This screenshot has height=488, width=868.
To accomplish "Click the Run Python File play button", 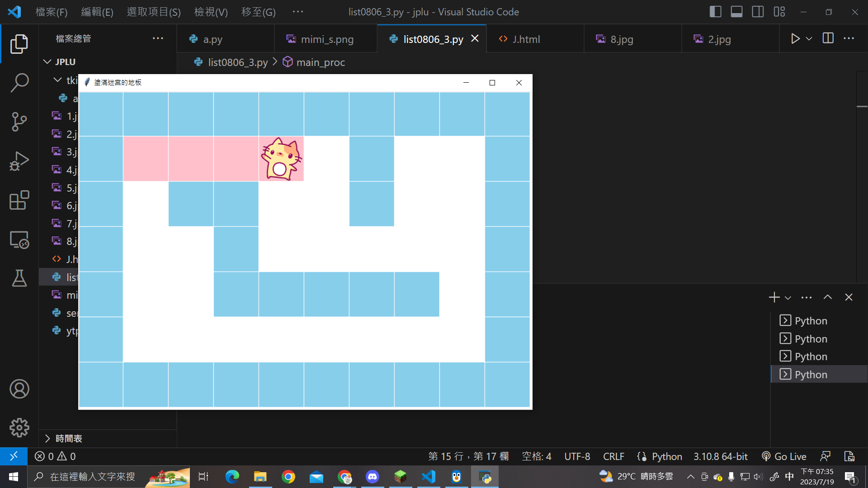I will pyautogui.click(x=795, y=39).
